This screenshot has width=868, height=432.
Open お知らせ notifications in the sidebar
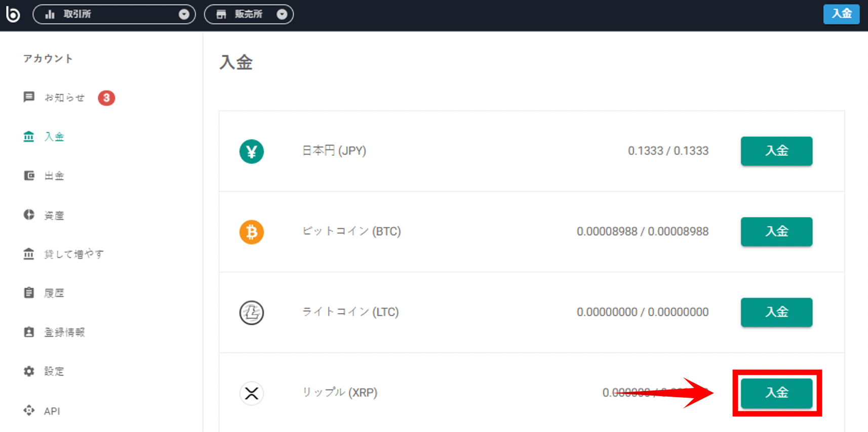pos(64,98)
